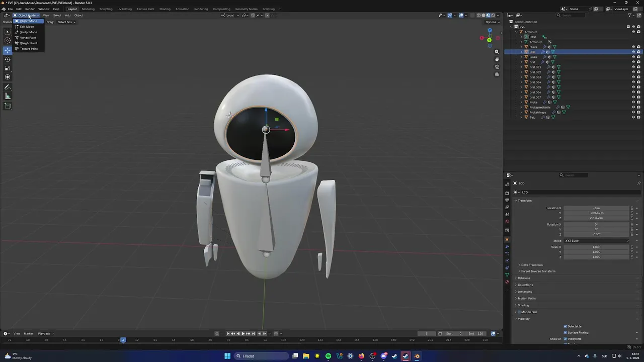Expand the Parent Inverse Transform panel

click(x=538, y=271)
